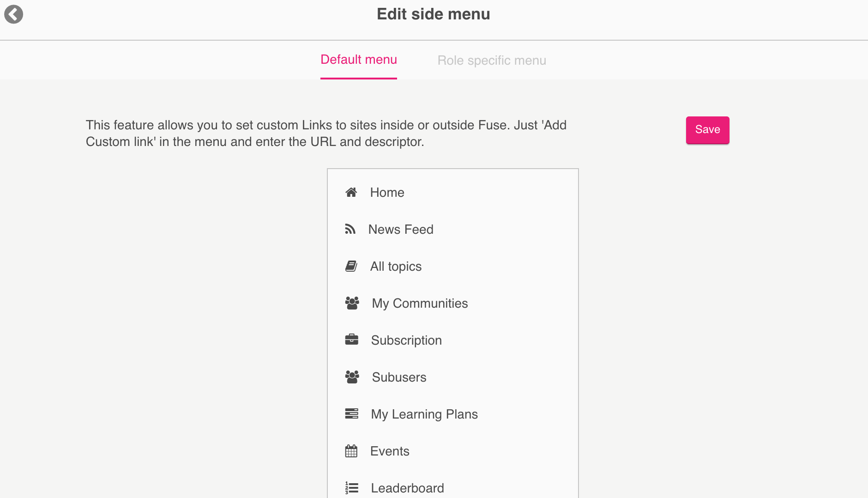The width and height of the screenshot is (868, 498).
Task: Click the All topics book icon
Action: [x=351, y=266]
